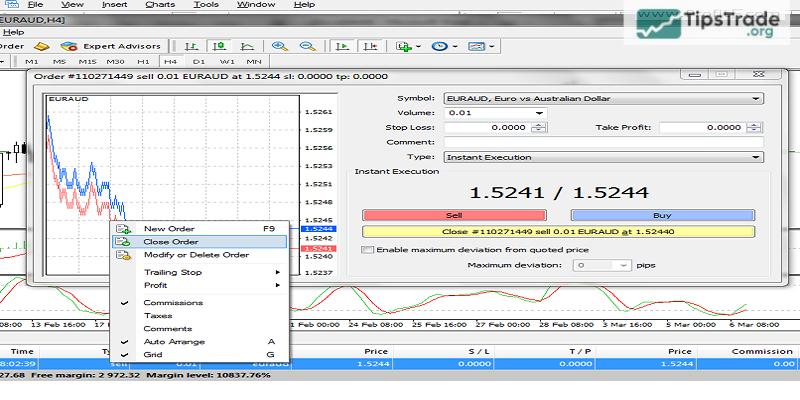Expand the Volume dropdown
Viewport: 800px width, 400px height.
tap(540, 113)
